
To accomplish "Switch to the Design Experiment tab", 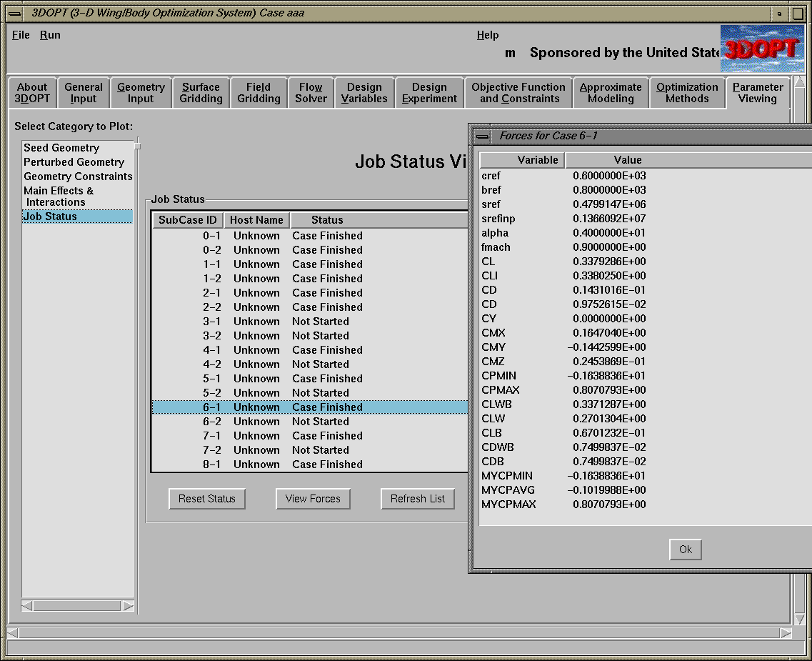I will (x=429, y=93).
